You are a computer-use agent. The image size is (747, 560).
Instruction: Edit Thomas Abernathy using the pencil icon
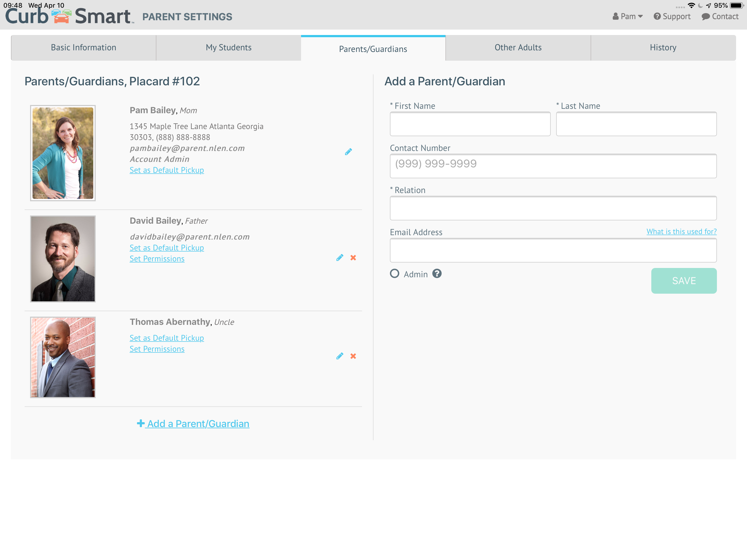[x=340, y=356]
